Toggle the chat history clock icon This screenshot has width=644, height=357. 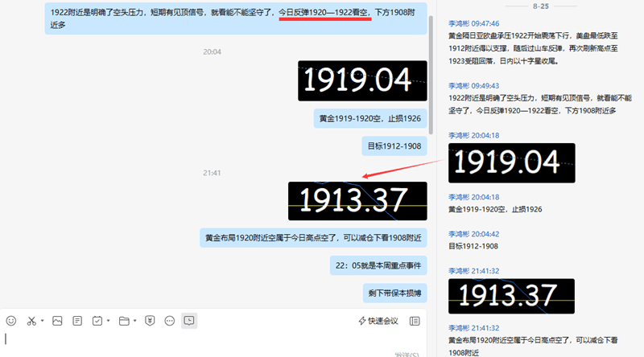coord(189,320)
